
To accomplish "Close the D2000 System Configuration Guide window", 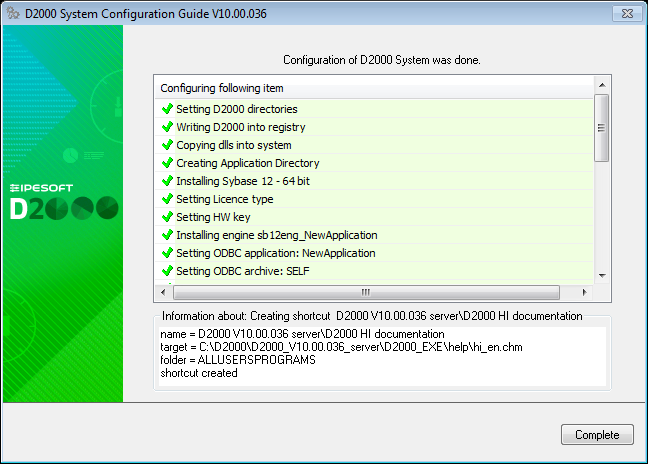I will (625, 13).
